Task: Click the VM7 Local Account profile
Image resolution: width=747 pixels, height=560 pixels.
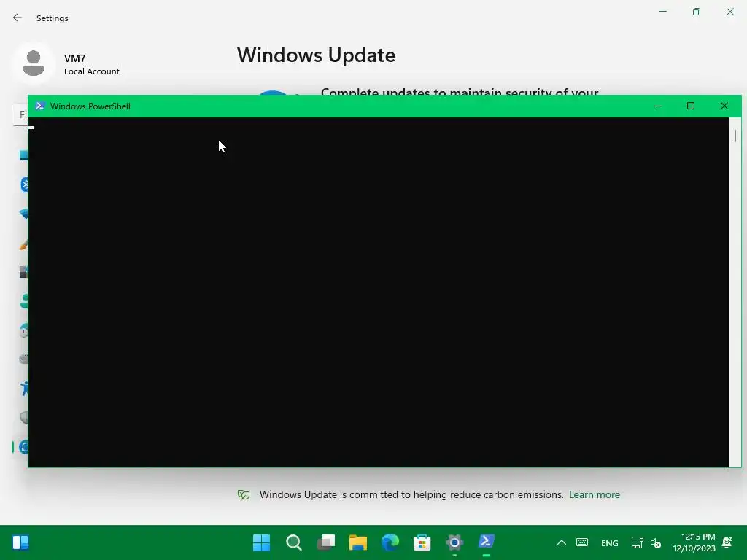Action: click(x=66, y=64)
